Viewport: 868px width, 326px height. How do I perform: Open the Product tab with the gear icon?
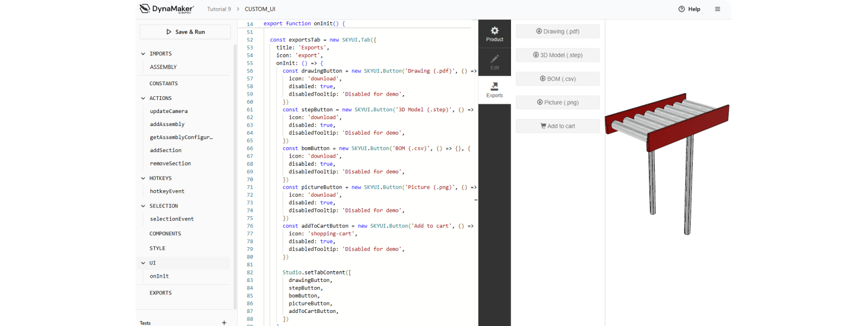tap(494, 34)
